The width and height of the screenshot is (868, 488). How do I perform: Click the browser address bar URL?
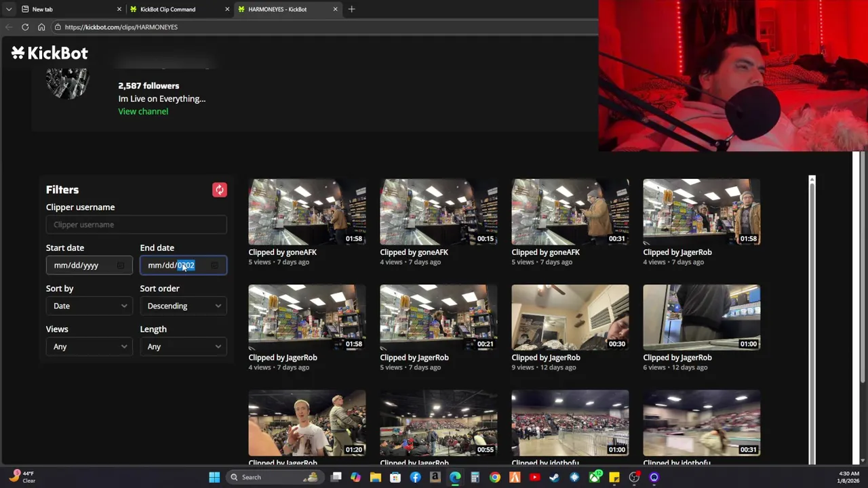[x=121, y=27]
